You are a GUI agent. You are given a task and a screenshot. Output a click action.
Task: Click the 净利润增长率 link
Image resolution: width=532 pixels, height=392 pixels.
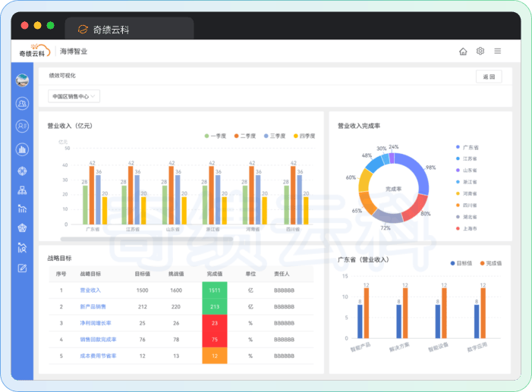tap(95, 323)
